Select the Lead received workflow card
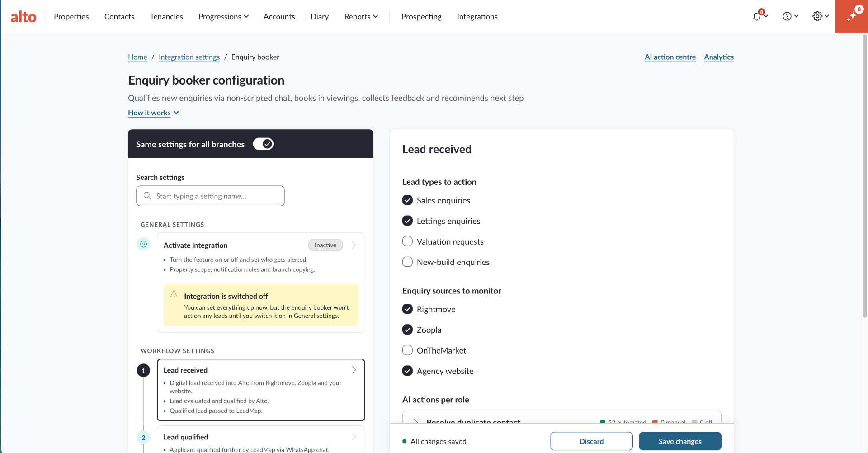868x453 pixels. pos(261,390)
